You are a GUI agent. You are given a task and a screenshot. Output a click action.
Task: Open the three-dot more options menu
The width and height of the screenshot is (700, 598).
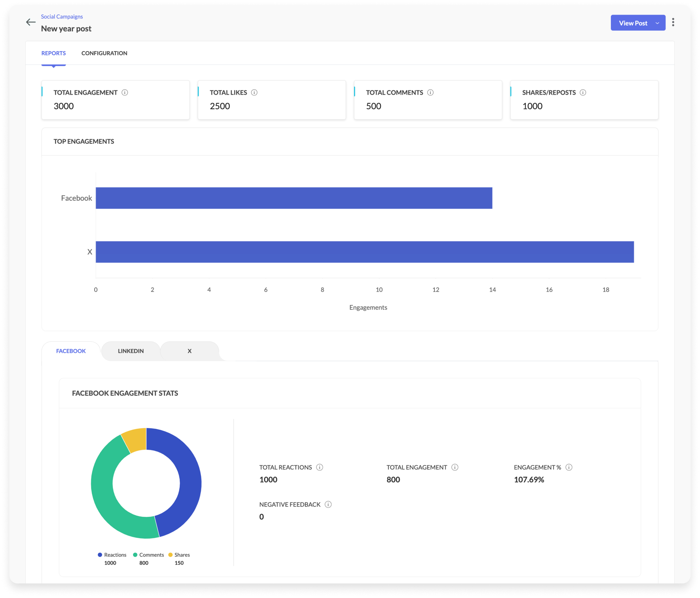(x=673, y=23)
